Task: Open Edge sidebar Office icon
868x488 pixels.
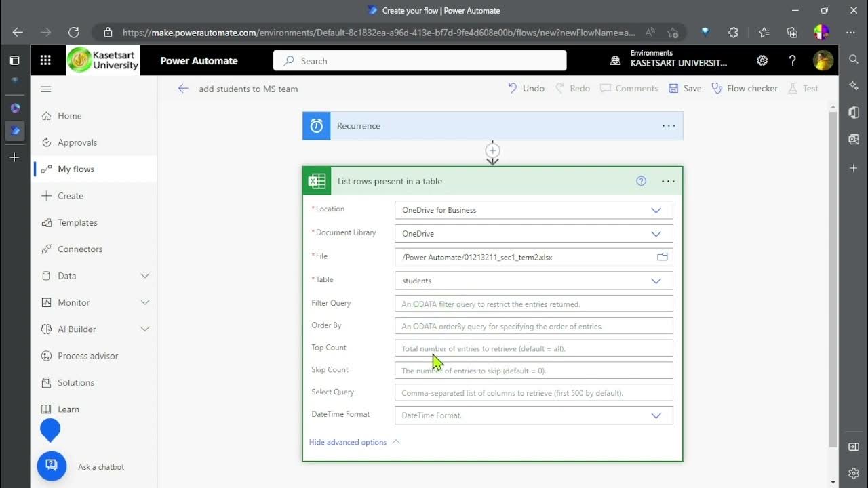Action: coord(854,112)
